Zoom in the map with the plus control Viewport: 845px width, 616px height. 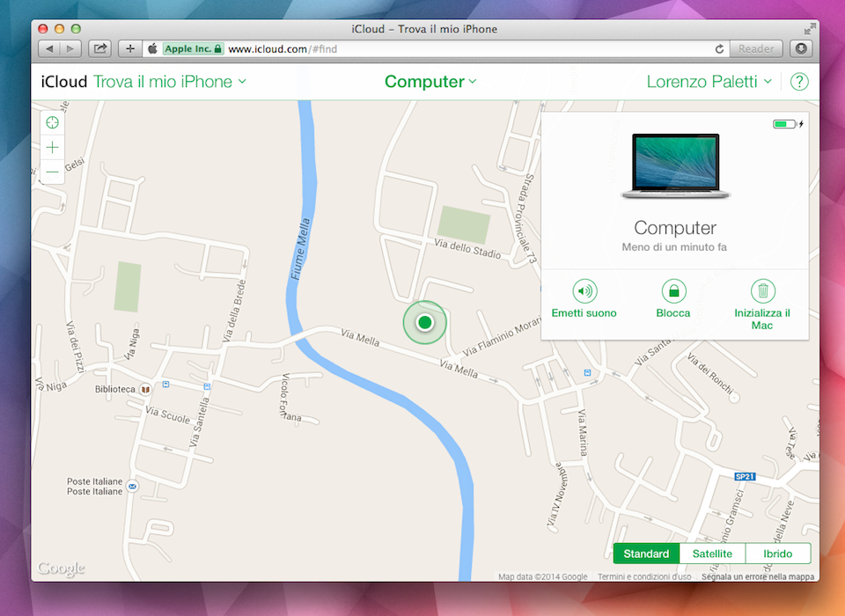point(52,147)
